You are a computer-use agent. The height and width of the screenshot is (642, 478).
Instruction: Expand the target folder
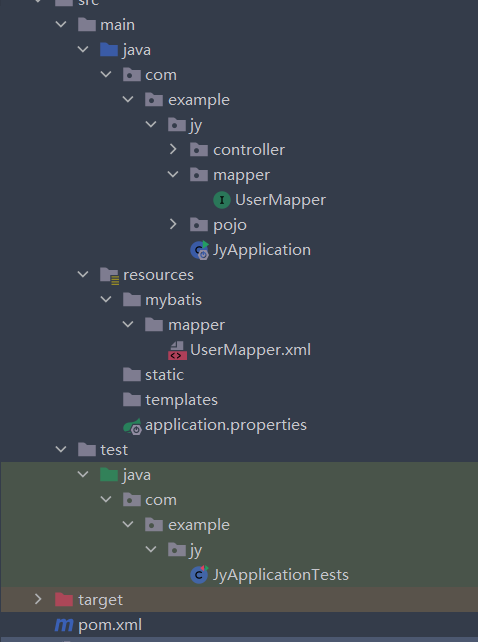tap(38, 599)
